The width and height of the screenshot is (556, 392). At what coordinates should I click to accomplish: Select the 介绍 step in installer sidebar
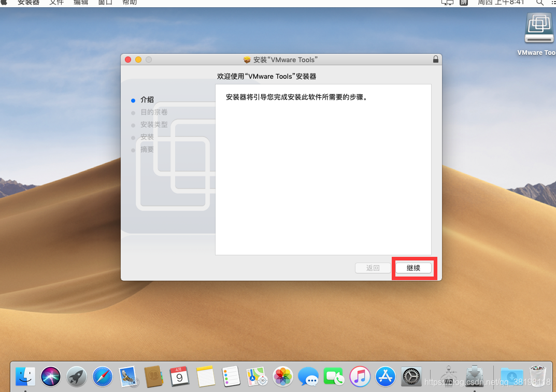click(147, 99)
